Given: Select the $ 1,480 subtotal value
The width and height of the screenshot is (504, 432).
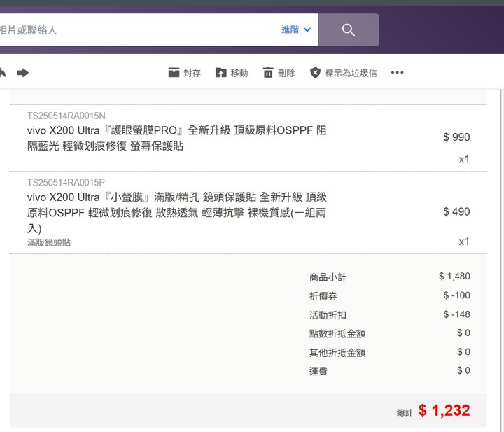Looking at the screenshot, I should click(454, 276).
